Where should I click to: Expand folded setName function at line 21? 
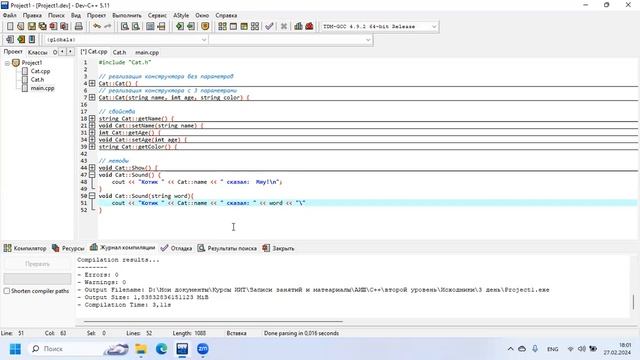click(x=92, y=126)
